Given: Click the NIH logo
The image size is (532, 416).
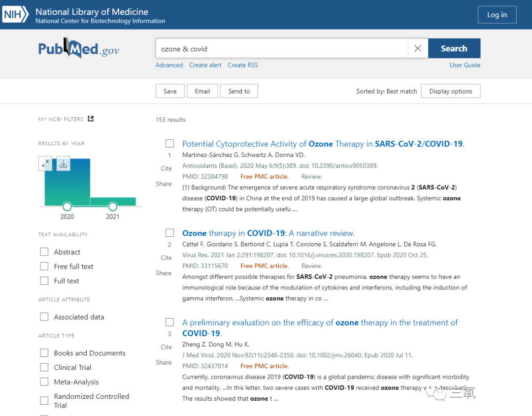Looking at the screenshot, I should coord(16,15).
